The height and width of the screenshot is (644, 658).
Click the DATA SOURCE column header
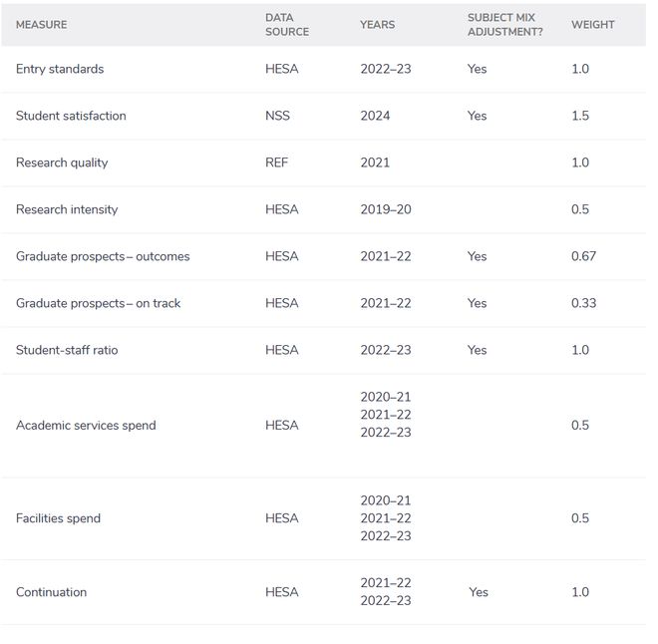tap(287, 25)
